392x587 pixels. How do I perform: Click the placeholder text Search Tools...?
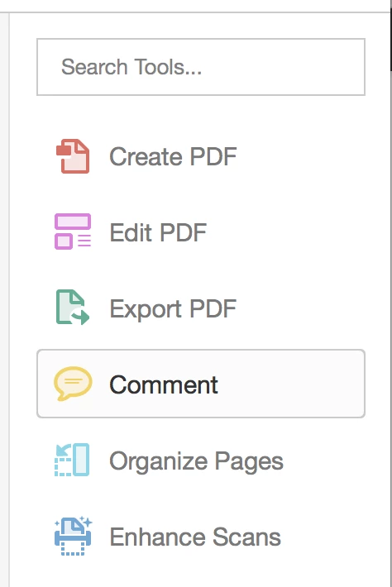click(x=131, y=67)
